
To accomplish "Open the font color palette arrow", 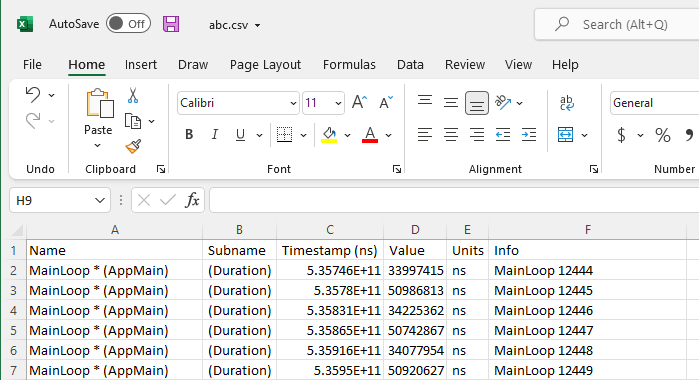I will (x=389, y=135).
